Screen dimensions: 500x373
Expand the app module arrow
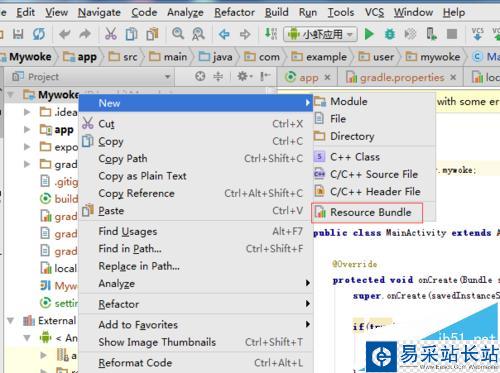27,129
